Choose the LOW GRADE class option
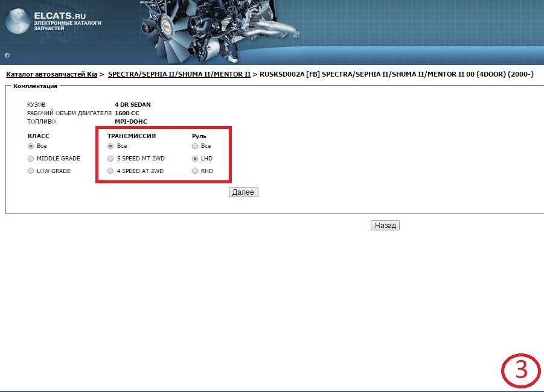Screen dimensions: 544x392 (31, 171)
